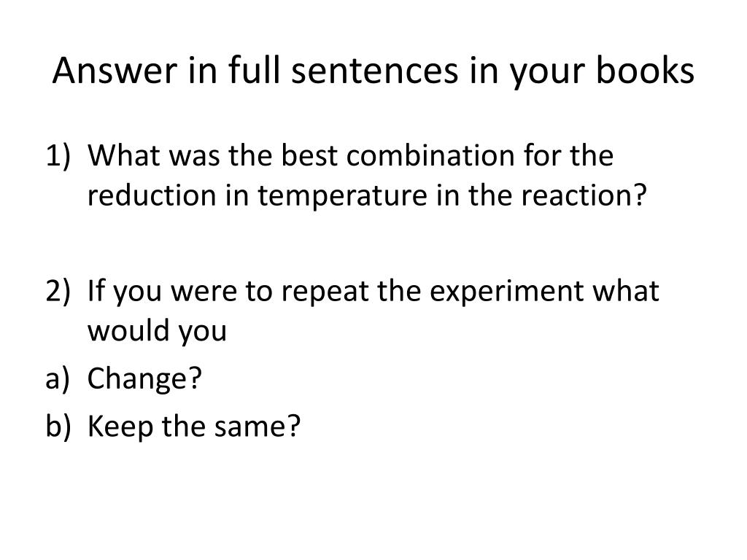Select question number 1) marker

point(58,156)
